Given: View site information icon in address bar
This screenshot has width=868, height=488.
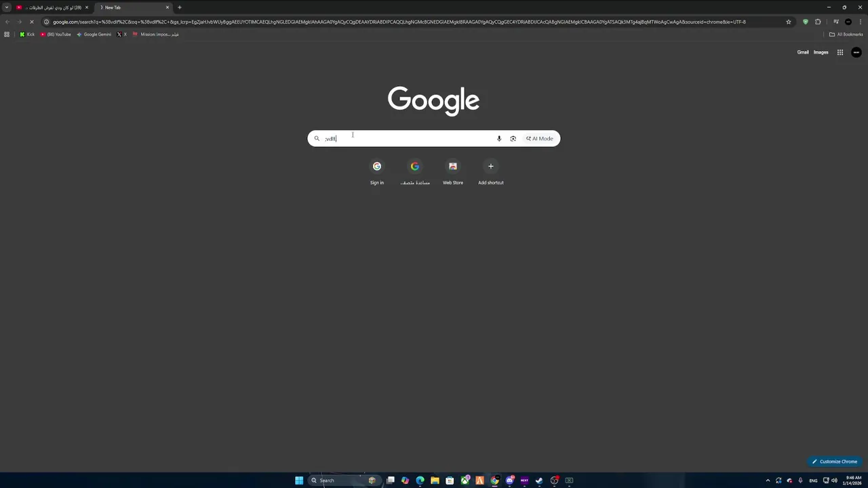Looking at the screenshot, I should [x=46, y=22].
